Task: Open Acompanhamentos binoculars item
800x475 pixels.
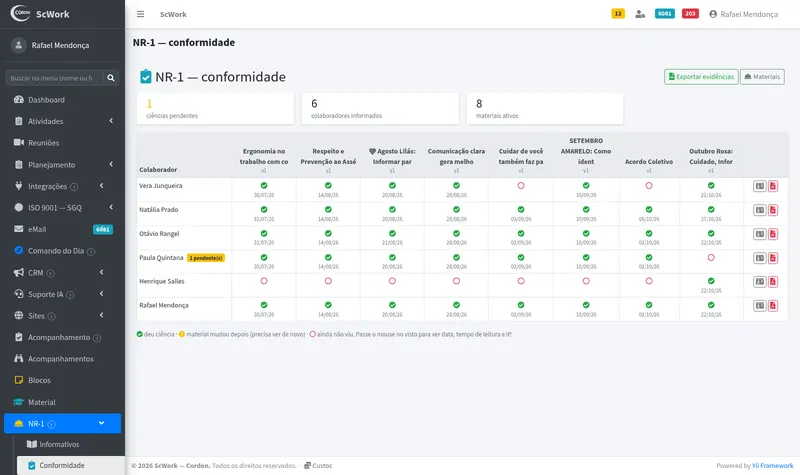Action: (62, 359)
